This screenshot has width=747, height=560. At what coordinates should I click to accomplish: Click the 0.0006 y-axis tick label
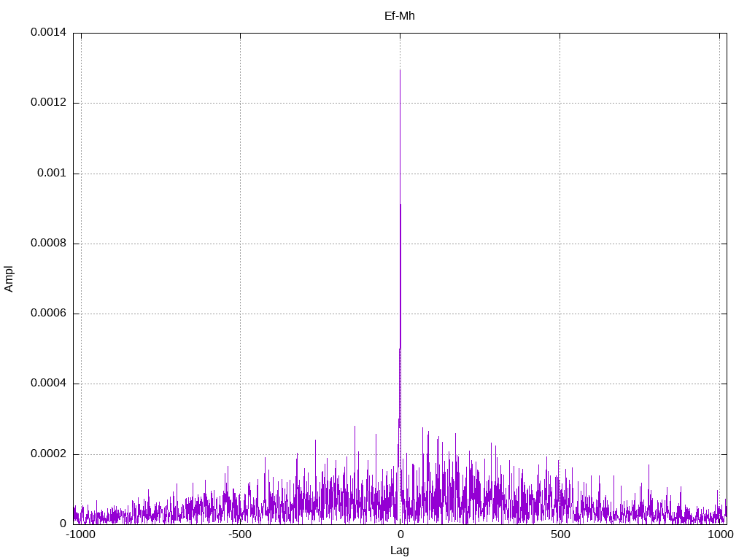pyautogui.click(x=49, y=313)
